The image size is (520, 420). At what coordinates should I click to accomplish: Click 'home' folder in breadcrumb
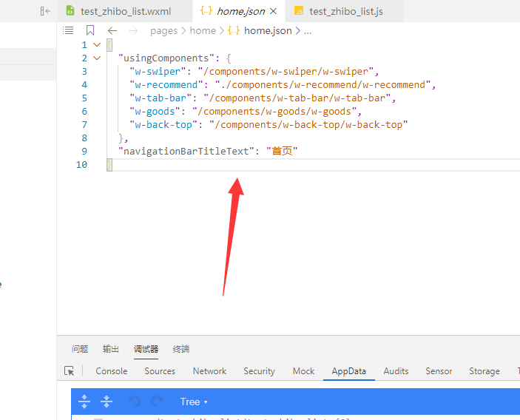(203, 31)
